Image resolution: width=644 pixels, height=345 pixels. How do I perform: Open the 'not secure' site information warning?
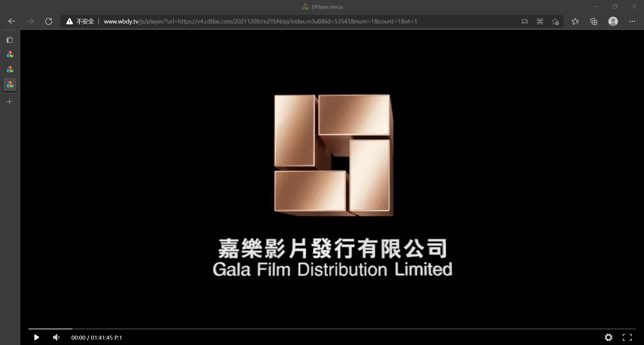[80, 21]
